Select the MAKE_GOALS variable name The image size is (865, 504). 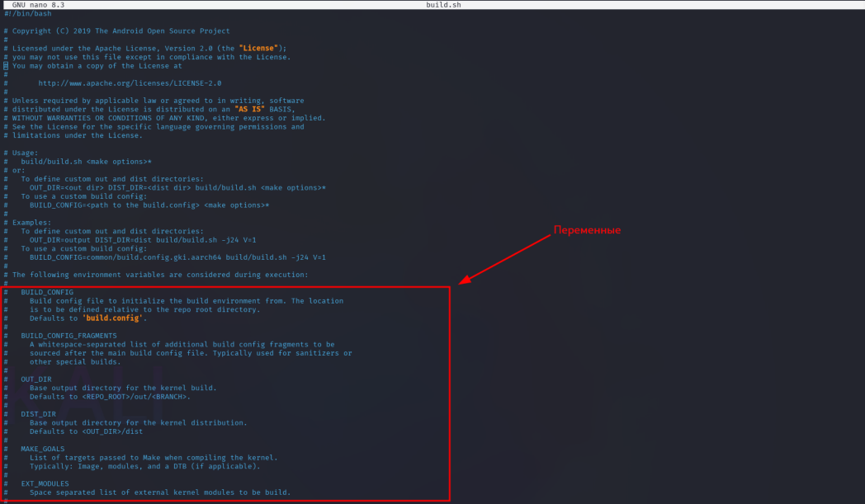[41, 448]
